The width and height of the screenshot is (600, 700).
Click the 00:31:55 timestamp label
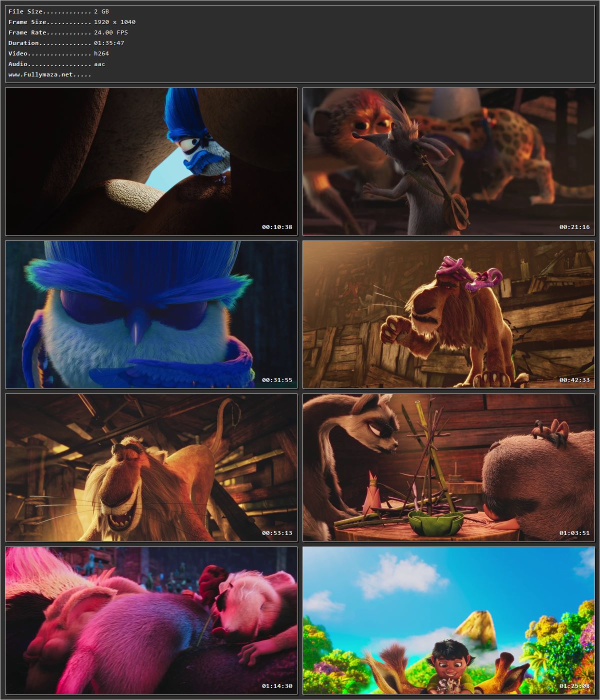tap(277, 380)
